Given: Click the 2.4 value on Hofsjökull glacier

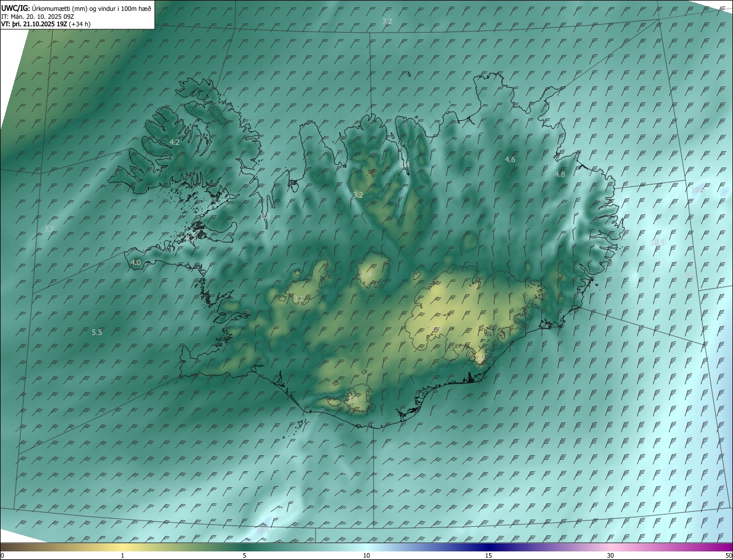Looking at the screenshot, I should pyautogui.click(x=366, y=275).
